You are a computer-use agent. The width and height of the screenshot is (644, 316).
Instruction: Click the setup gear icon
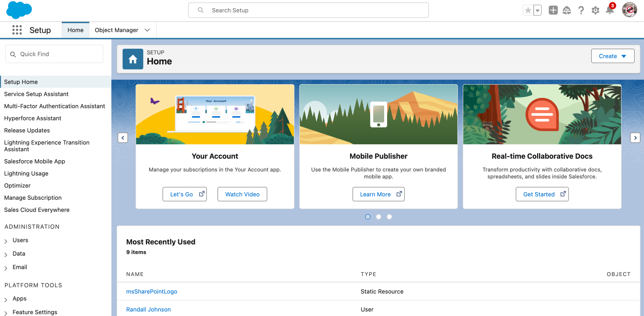pyautogui.click(x=595, y=11)
